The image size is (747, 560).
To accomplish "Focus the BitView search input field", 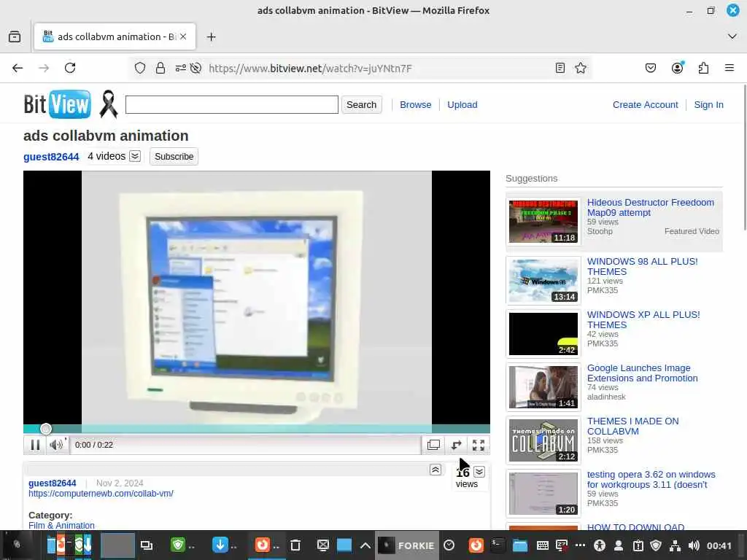I will tap(232, 105).
